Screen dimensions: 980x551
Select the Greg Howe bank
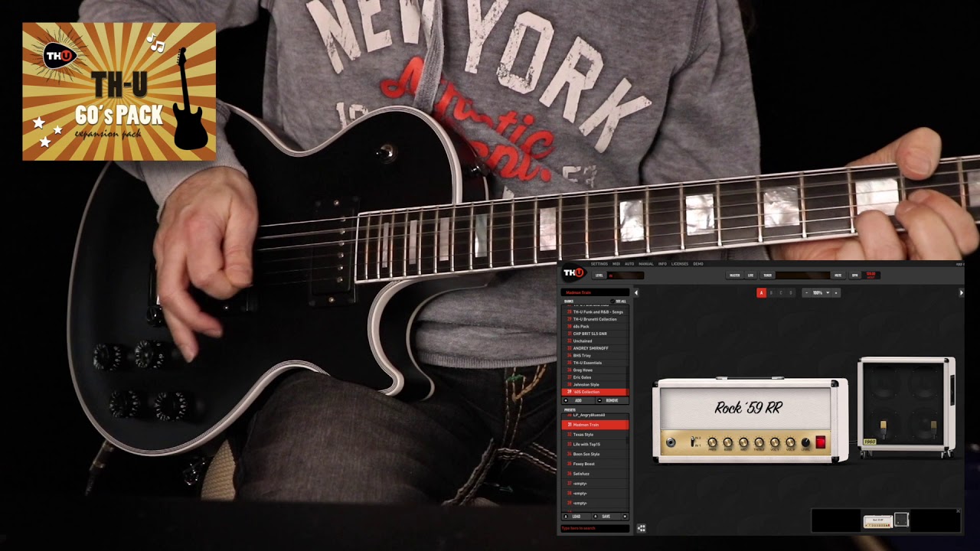(595, 370)
